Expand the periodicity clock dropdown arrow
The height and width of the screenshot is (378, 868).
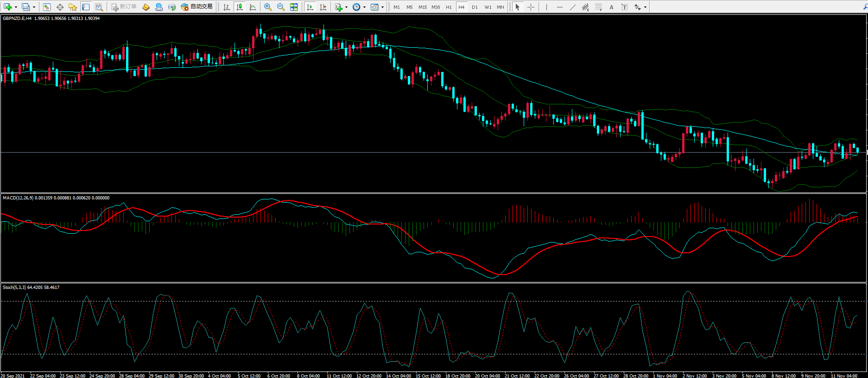coord(364,7)
